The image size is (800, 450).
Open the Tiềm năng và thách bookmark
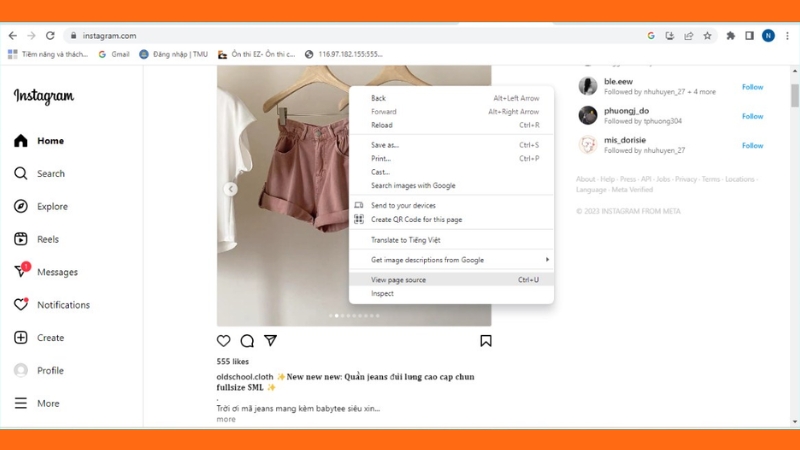48,54
